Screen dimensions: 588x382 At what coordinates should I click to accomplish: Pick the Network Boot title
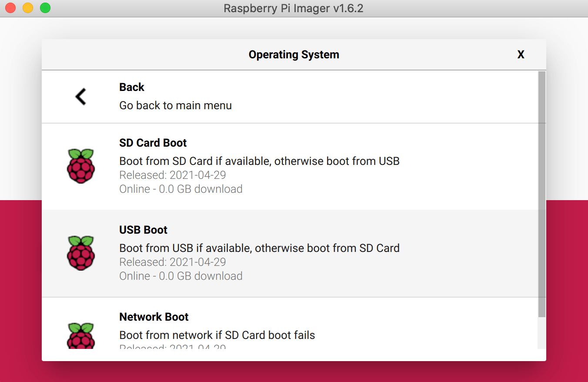coord(154,317)
